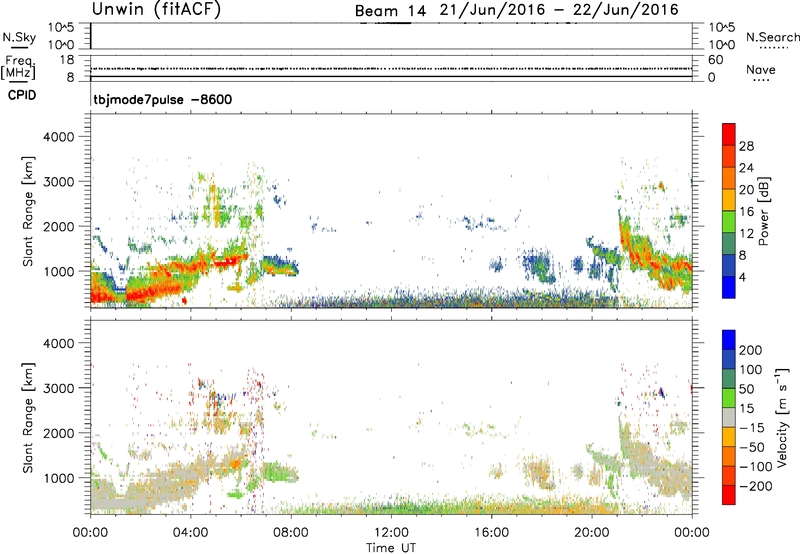Click the blue top segment of Velocity colorbar
Screen dimensions: 800x554
729,340
